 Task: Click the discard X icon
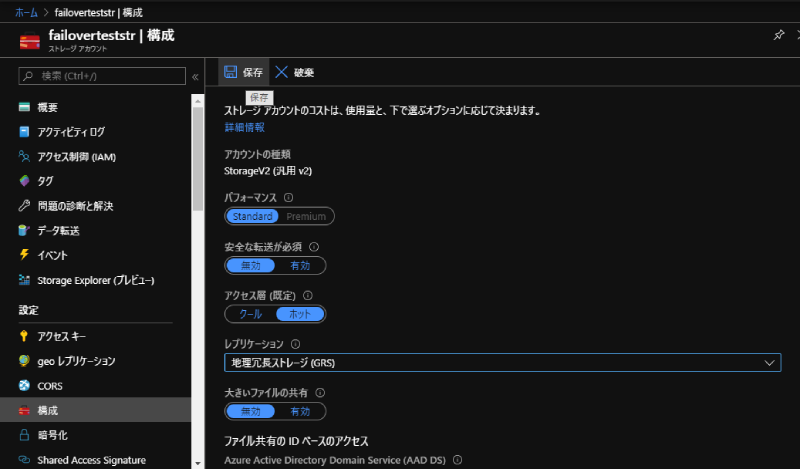coord(281,72)
